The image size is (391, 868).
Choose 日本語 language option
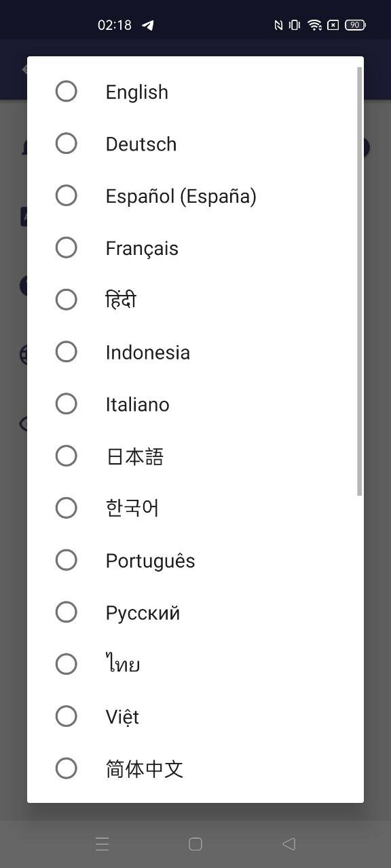[66, 456]
